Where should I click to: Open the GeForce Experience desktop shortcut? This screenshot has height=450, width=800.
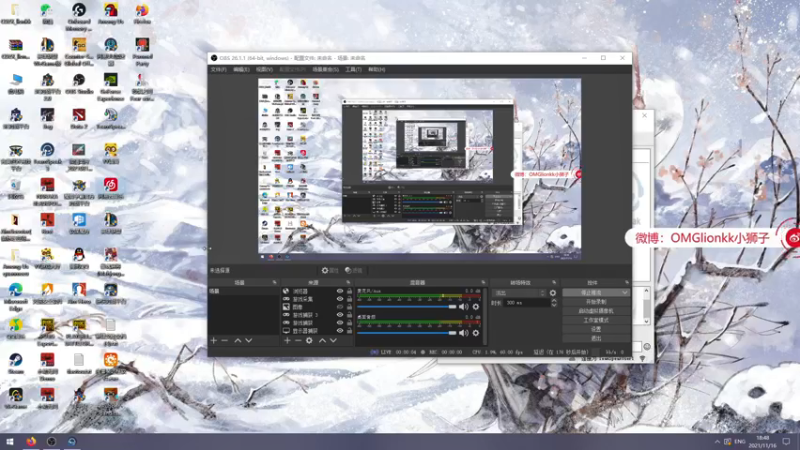110,87
